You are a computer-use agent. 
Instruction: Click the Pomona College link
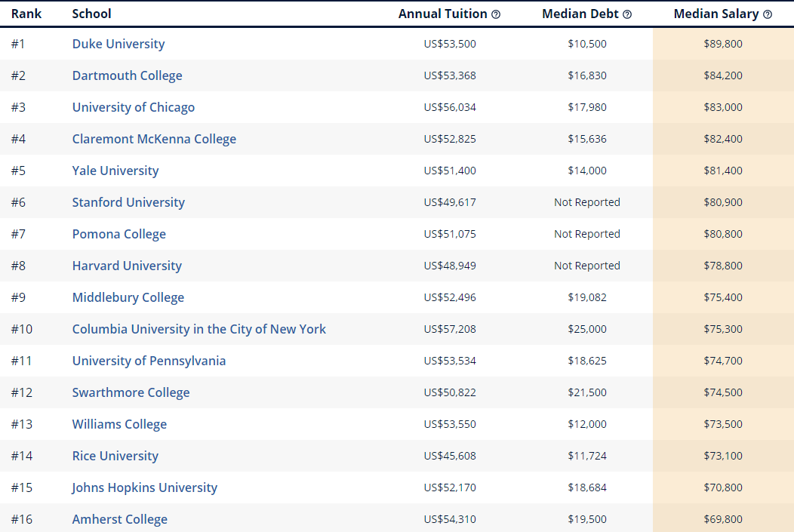[x=118, y=234]
